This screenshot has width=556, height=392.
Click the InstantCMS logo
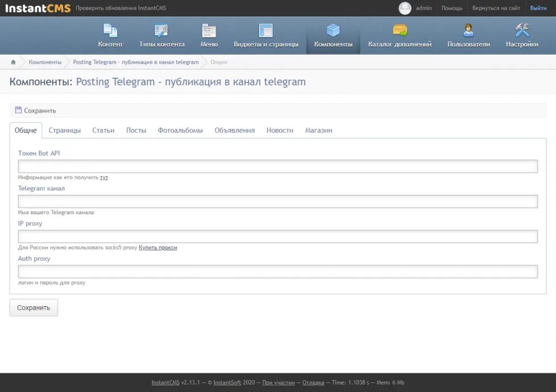[x=38, y=8]
